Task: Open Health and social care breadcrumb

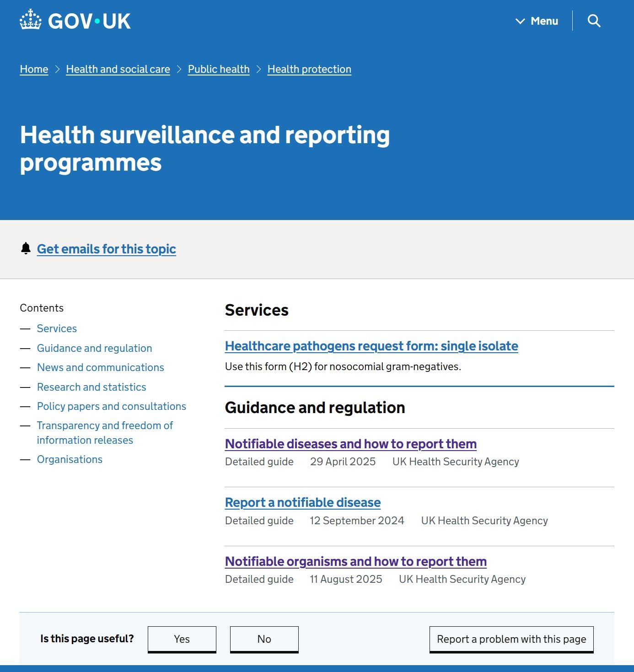Action: point(118,69)
